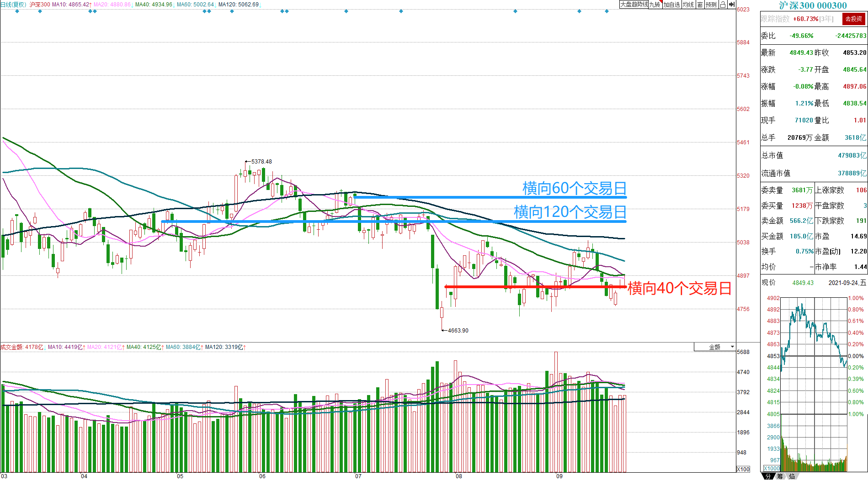Click the 上涨家数 106 value

click(x=861, y=190)
